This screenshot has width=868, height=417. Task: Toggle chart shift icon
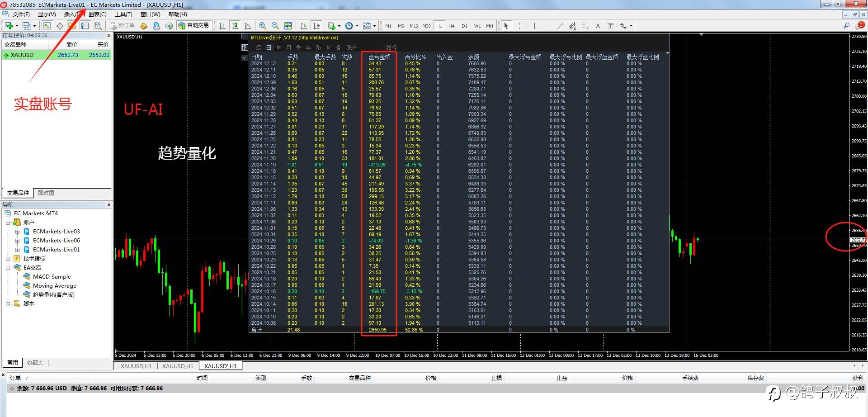point(316,26)
